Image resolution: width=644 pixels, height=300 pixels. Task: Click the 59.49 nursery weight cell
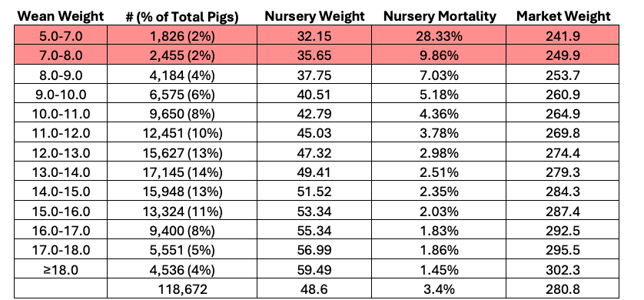coord(314,268)
